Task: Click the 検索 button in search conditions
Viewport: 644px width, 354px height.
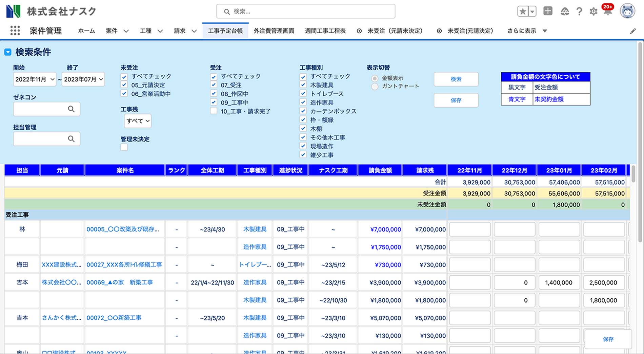Action: (456, 79)
